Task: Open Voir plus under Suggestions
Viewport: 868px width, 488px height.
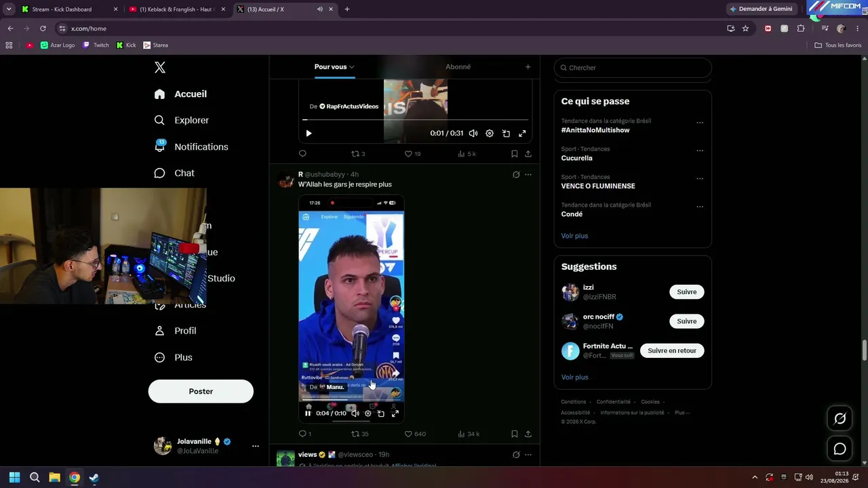Action: point(574,378)
